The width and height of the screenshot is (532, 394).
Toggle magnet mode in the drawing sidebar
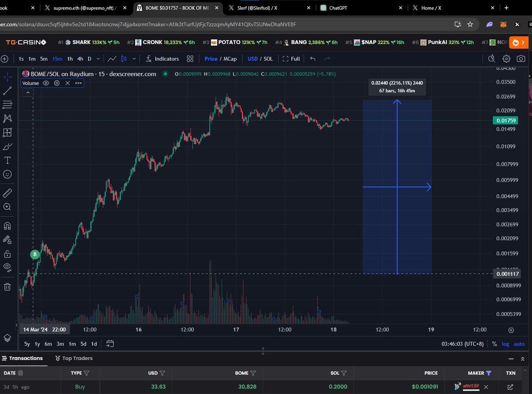[x=7, y=226]
